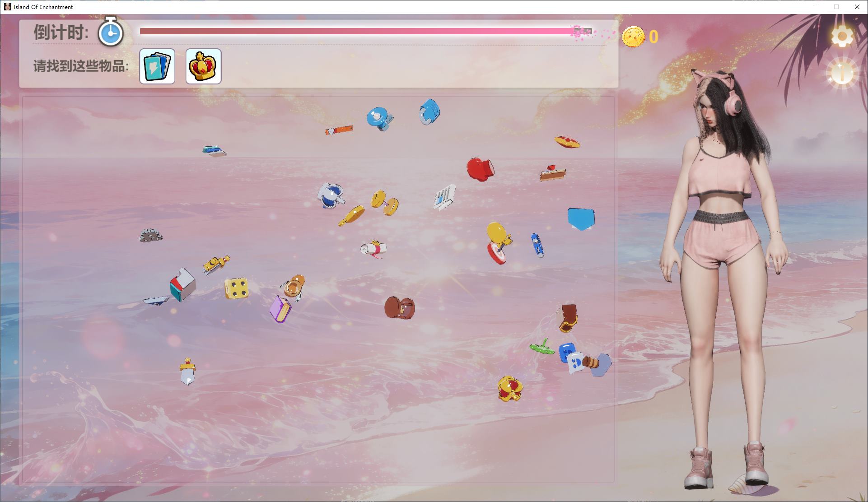Image resolution: width=868 pixels, height=502 pixels.
Task: Click the blue stopwatch countdown icon
Action: click(111, 33)
